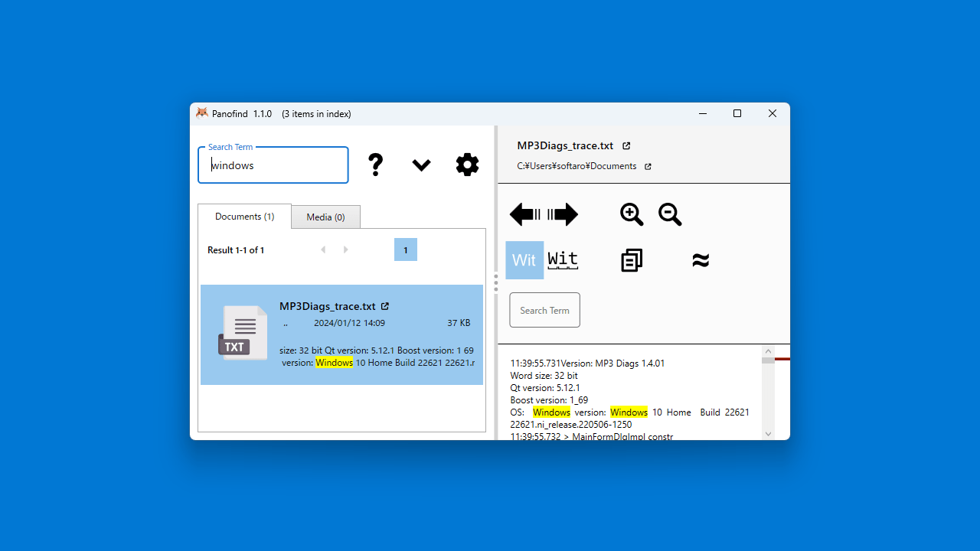Click the '37 KB' file size text

[x=459, y=323]
